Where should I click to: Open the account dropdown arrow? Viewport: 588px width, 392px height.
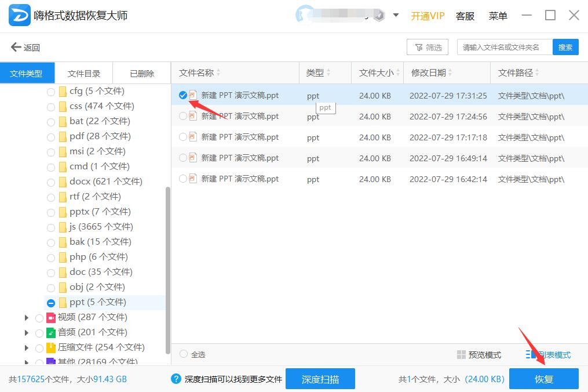coord(395,16)
